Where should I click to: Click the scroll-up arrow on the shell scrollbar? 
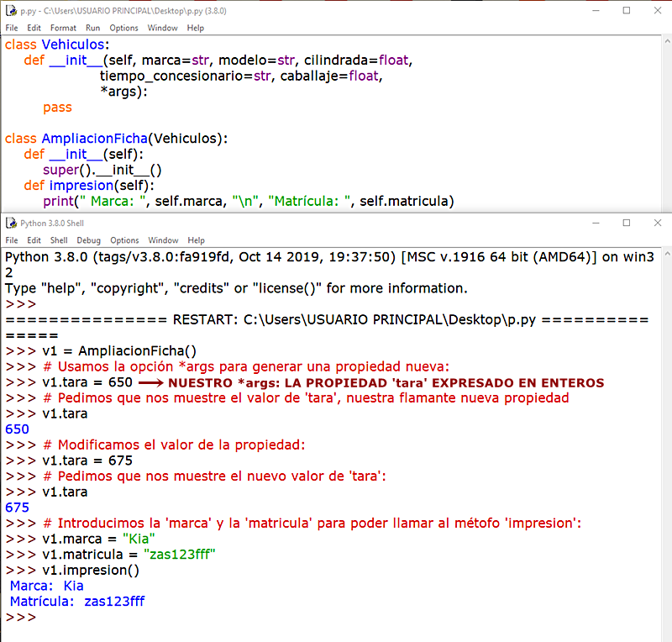tap(665, 252)
